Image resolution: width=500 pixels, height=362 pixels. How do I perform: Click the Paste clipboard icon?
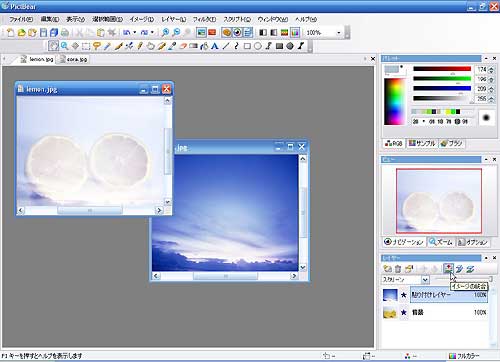pyautogui.click(x=100, y=33)
